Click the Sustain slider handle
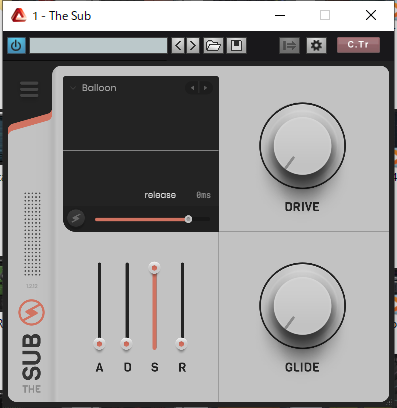This screenshot has height=408, width=397. [x=154, y=268]
